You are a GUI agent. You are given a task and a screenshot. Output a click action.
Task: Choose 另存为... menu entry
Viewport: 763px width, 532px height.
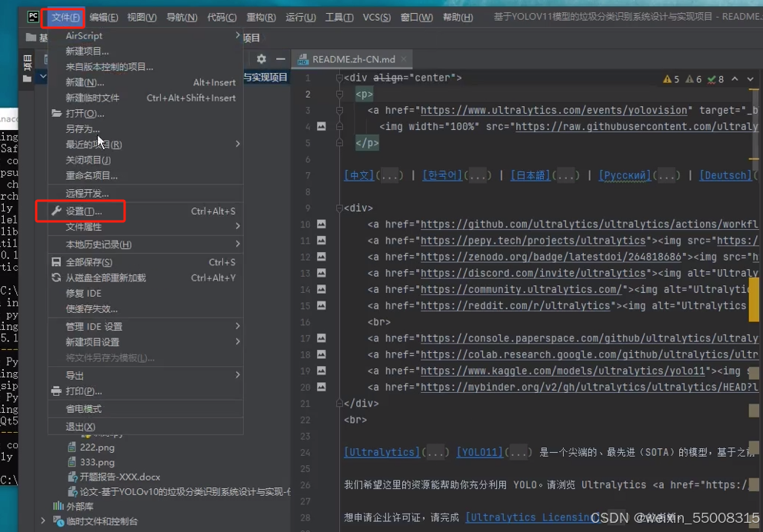83,129
